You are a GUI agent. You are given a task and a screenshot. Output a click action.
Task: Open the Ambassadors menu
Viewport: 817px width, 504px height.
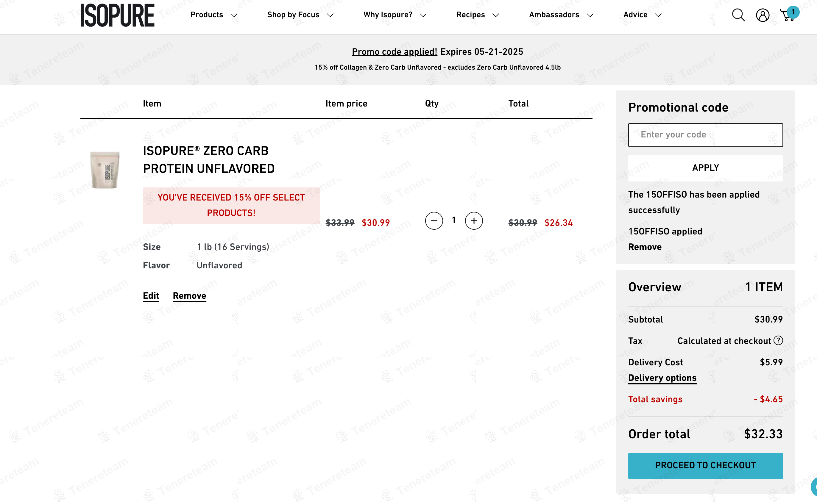[561, 15]
